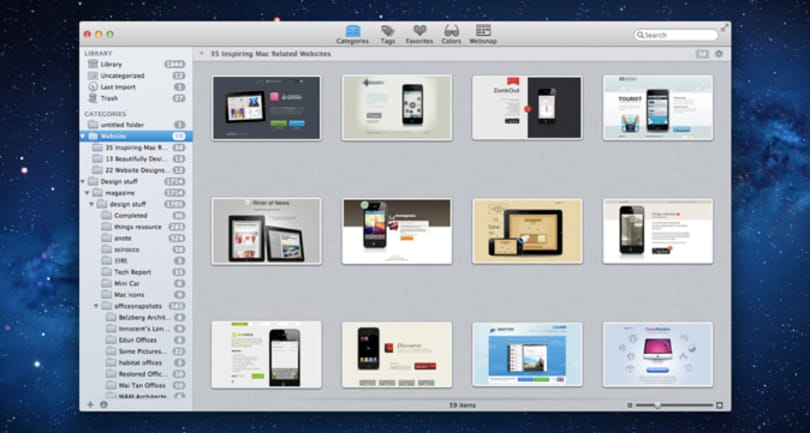Screen dimensions: 810x433
Task: Select the anote folder
Action: [136, 238]
